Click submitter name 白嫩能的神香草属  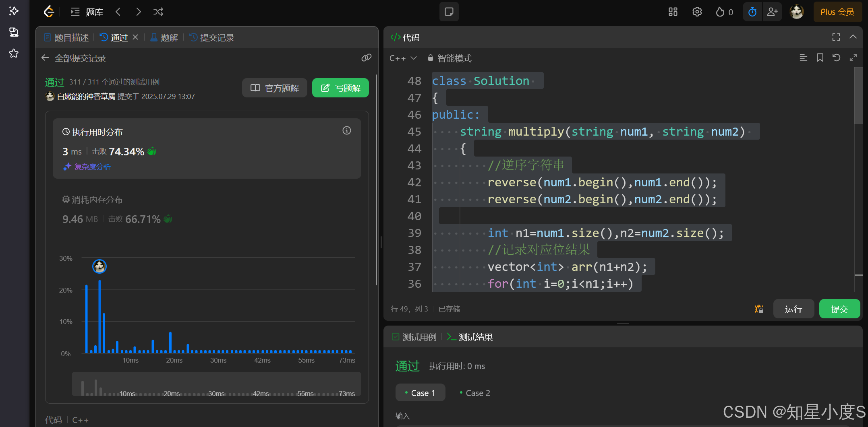[86, 97]
